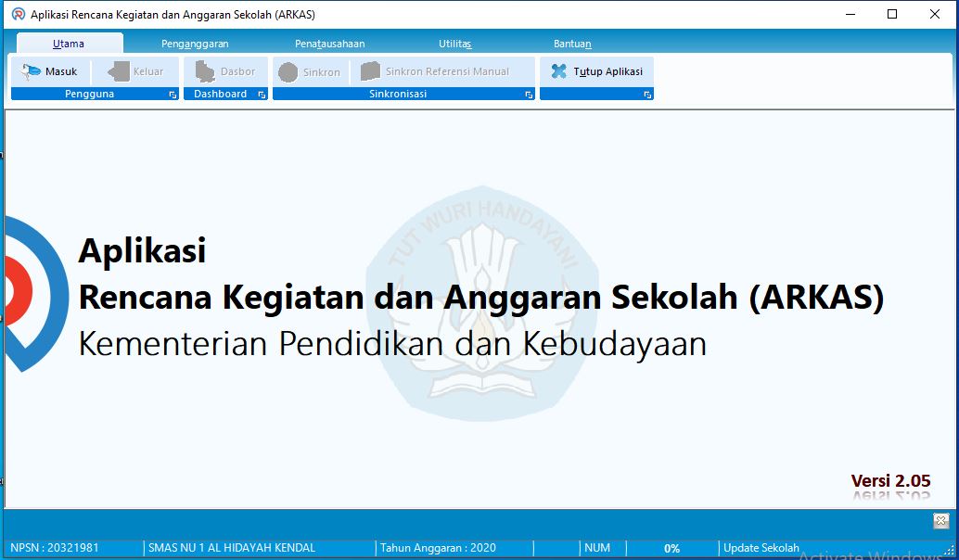Viewport: 959px width, 560px height.
Task: Click the Dashboard group label
Action: [220, 95]
